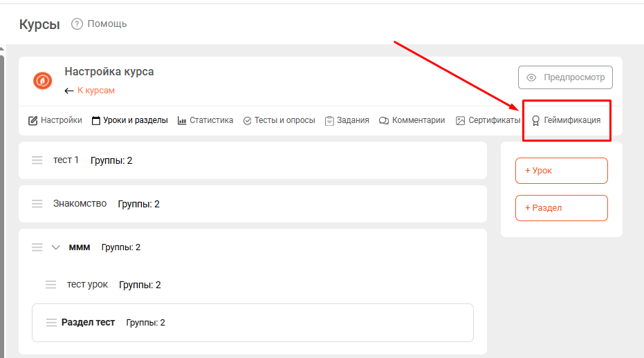Collapse the ммм section chevron
This screenshot has width=644, height=358.
click(x=56, y=247)
